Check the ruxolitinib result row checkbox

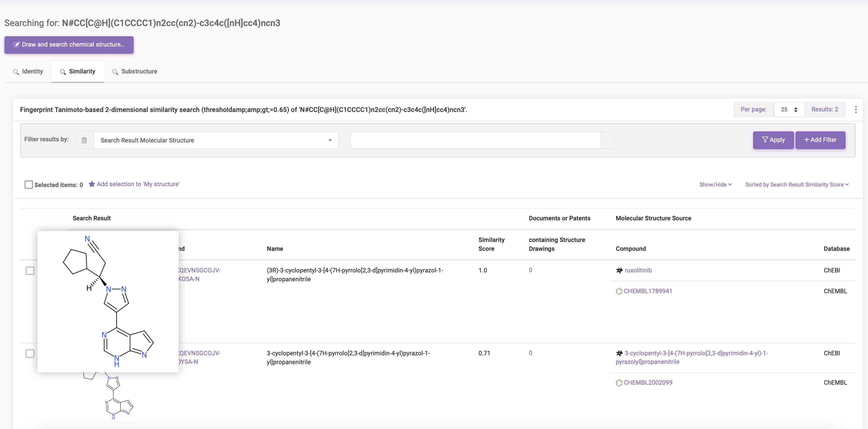(x=30, y=271)
